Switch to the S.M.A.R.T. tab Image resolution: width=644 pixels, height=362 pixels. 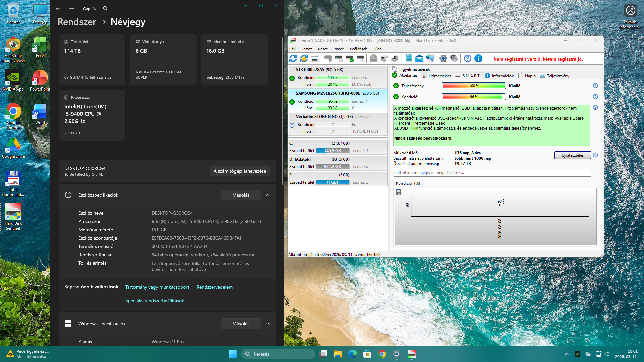point(468,76)
